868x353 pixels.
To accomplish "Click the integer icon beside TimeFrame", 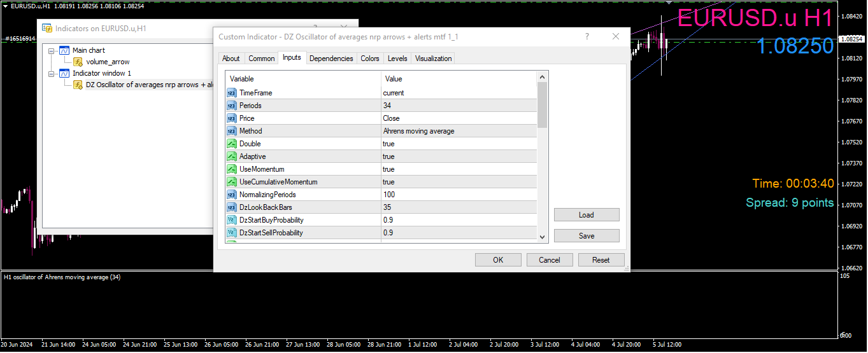I will click(x=232, y=93).
